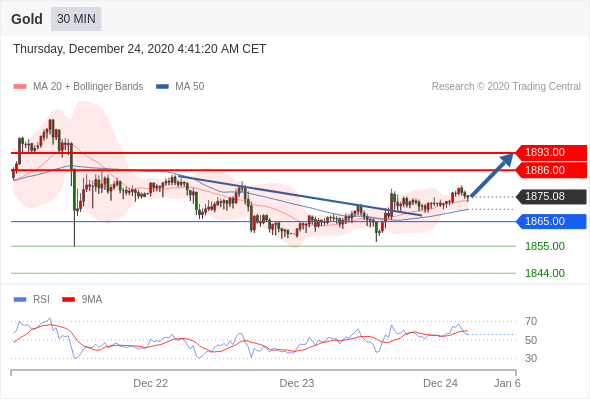Click the MA 20 + Bollinger Bands legend swatch
Viewport: 590px width, 400px height.
pyautogui.click(x=20, y=87)
